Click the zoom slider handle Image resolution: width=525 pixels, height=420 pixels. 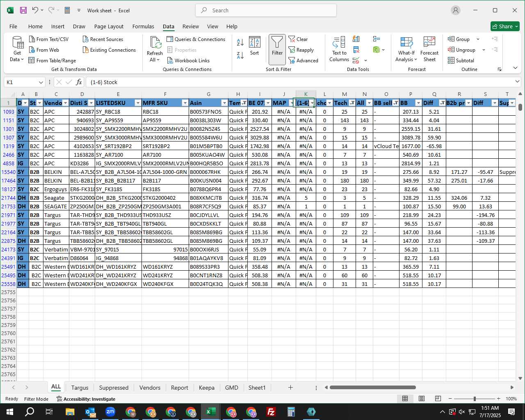(x=475, y=399)
